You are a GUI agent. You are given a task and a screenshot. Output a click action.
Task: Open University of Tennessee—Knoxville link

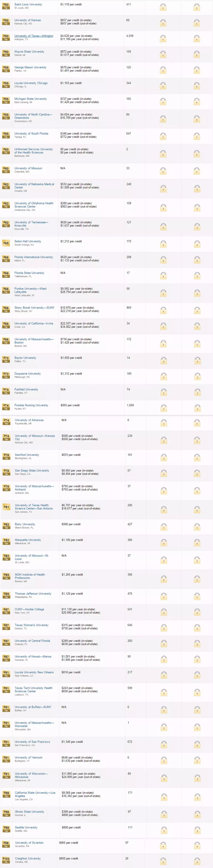point(31,224)
